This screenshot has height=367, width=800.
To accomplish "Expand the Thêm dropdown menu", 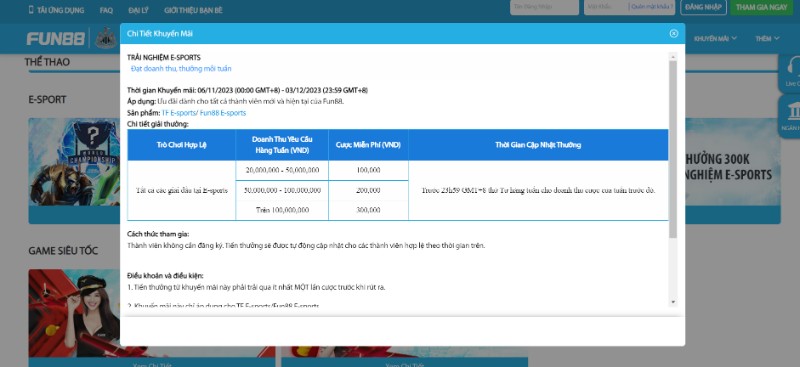I will [767, 38].
